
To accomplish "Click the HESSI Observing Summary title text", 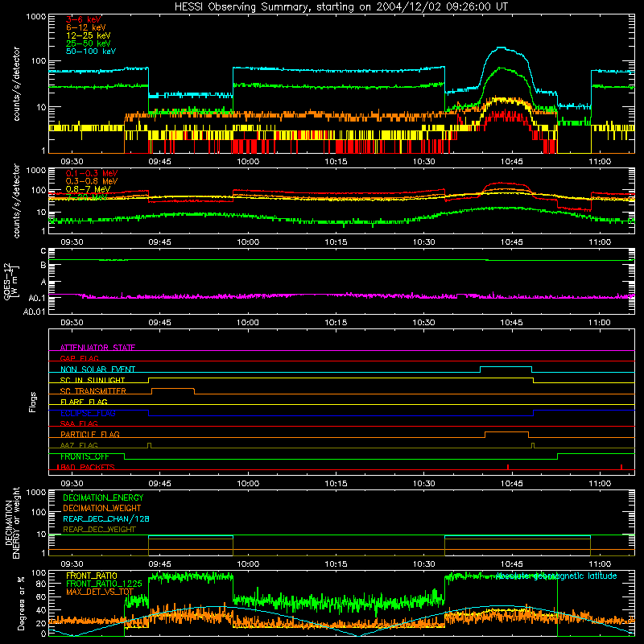I will pos(341,6).
